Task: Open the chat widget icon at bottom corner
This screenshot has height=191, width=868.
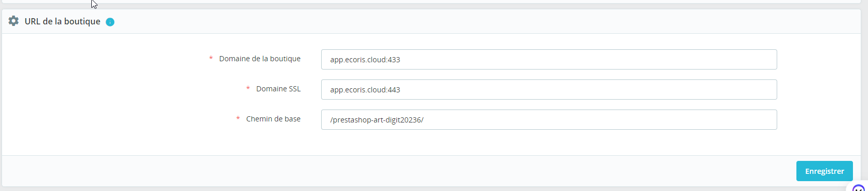Action: click(859, 187)
